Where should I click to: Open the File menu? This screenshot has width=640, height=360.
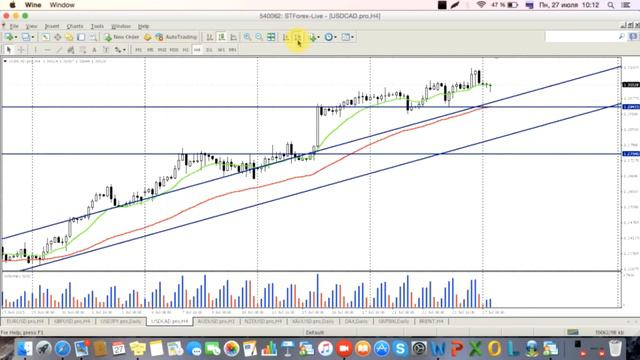pos(14,26)
